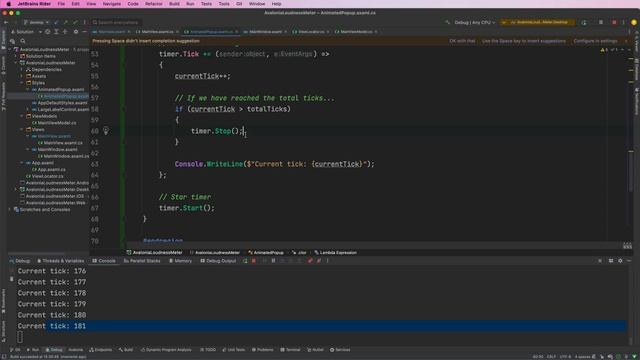Open the TODO tool window

[208, 350]
